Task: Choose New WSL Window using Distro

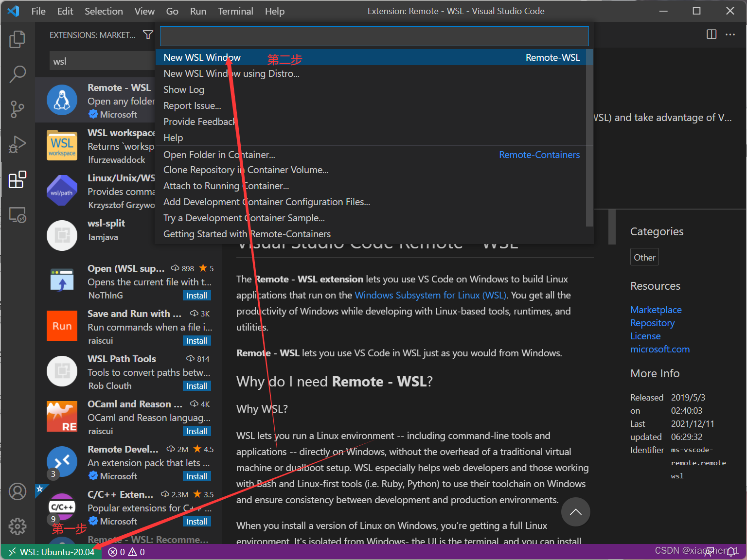Action: [x=372, y=73]
